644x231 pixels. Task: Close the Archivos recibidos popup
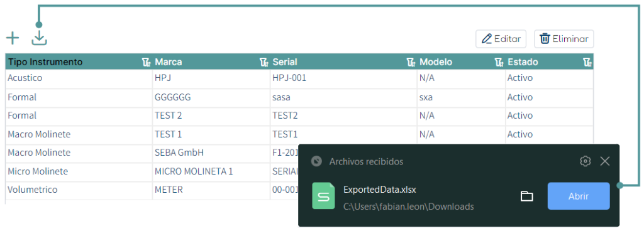[604, 161]
